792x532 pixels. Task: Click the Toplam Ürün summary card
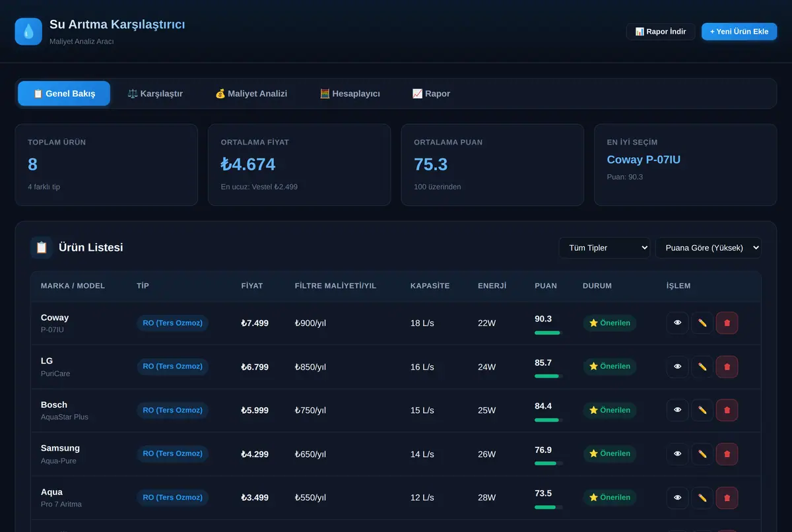coord(106,165)
